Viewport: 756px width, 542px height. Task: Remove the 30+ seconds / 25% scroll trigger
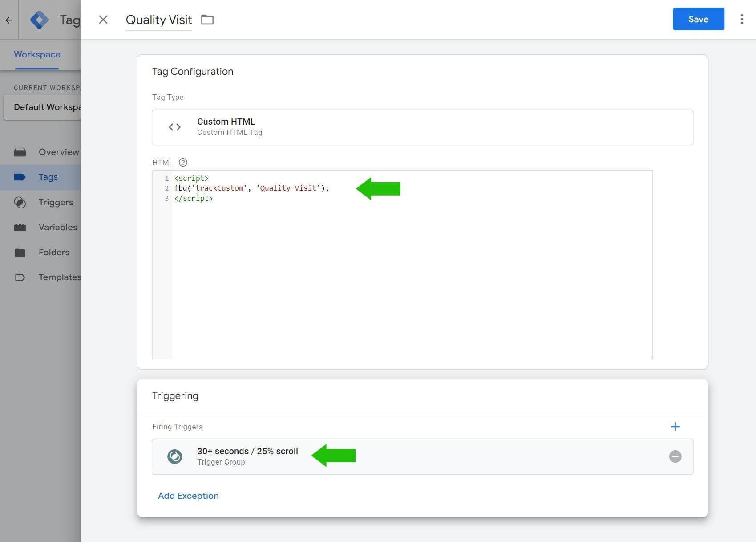tap(675, 456)
